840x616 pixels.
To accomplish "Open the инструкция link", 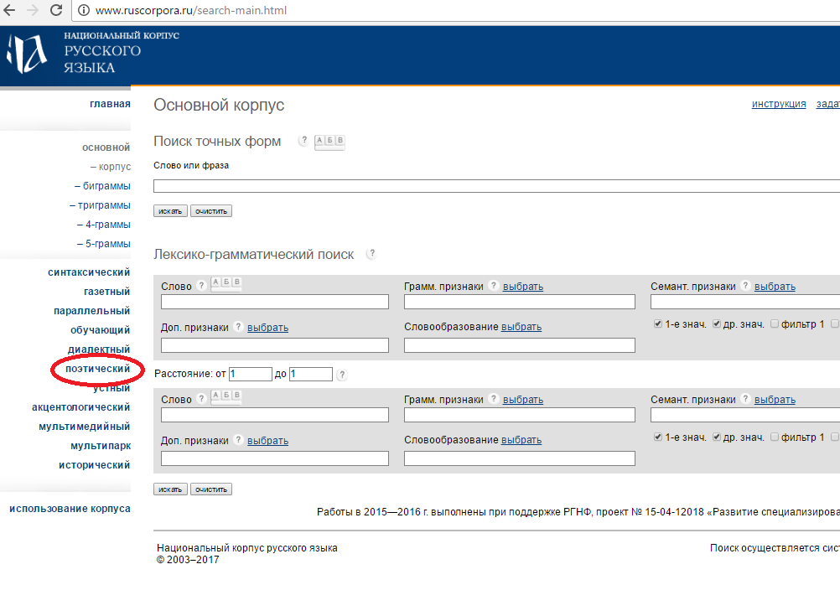I will tap(779, 104).
